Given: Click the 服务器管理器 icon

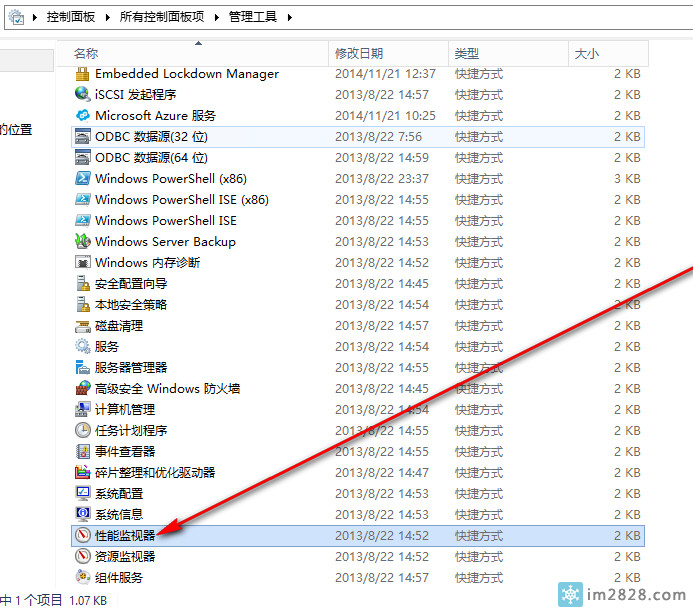Looking at the screenshot, I should pos(82,368).
